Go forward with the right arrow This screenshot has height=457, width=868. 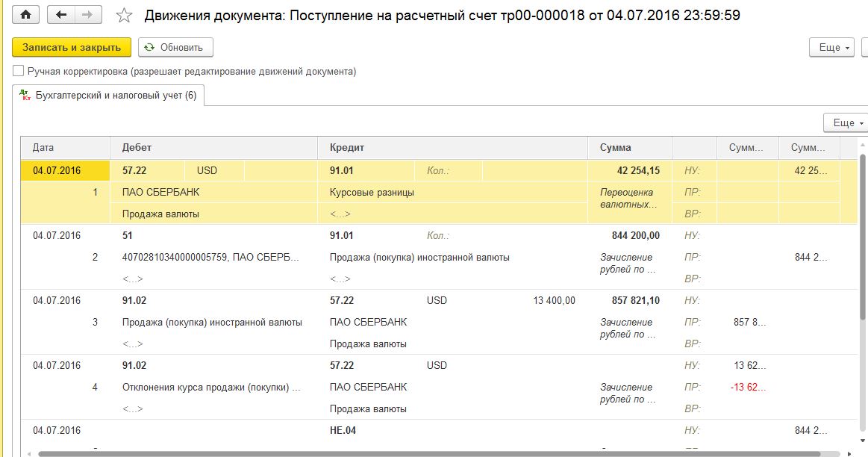click(87, 15)
